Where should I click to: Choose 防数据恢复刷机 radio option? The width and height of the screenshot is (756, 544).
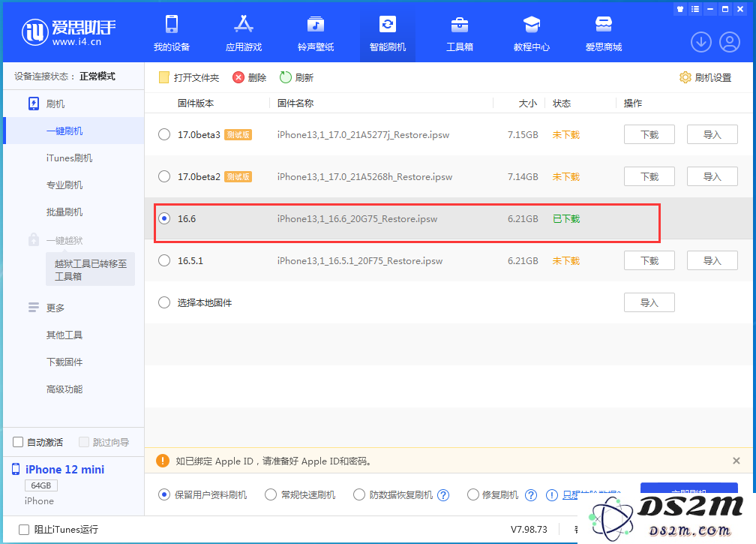pyautogui.click(x=359, y=494)
